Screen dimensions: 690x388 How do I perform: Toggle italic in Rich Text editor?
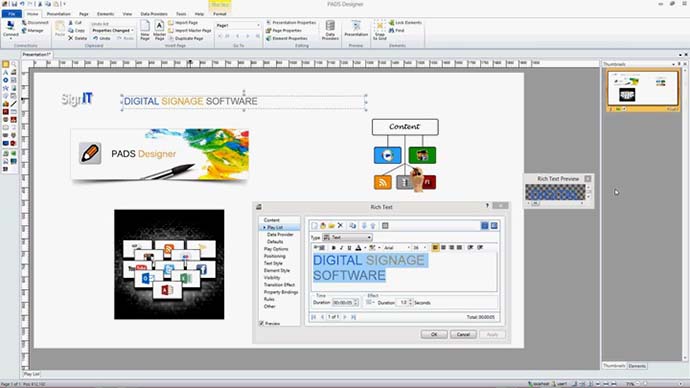pyautogui.click(x=341, y=248)
